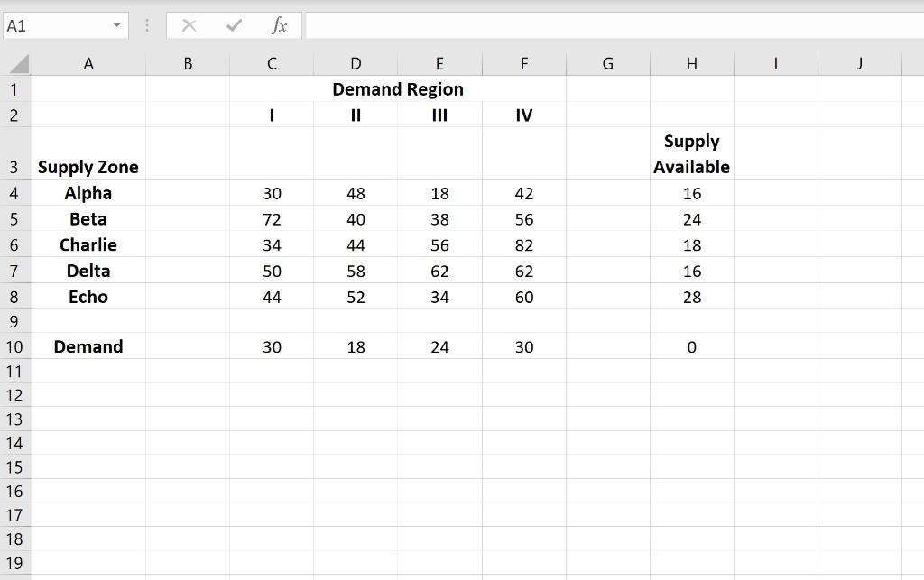Select the Supply Zone header cell

click(x=88, y=167)
